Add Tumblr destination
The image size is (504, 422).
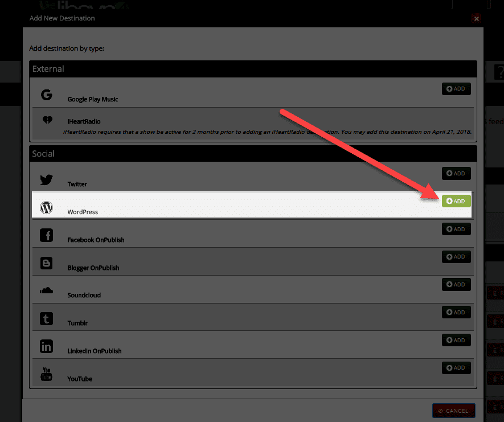click(x=456, y=312)
